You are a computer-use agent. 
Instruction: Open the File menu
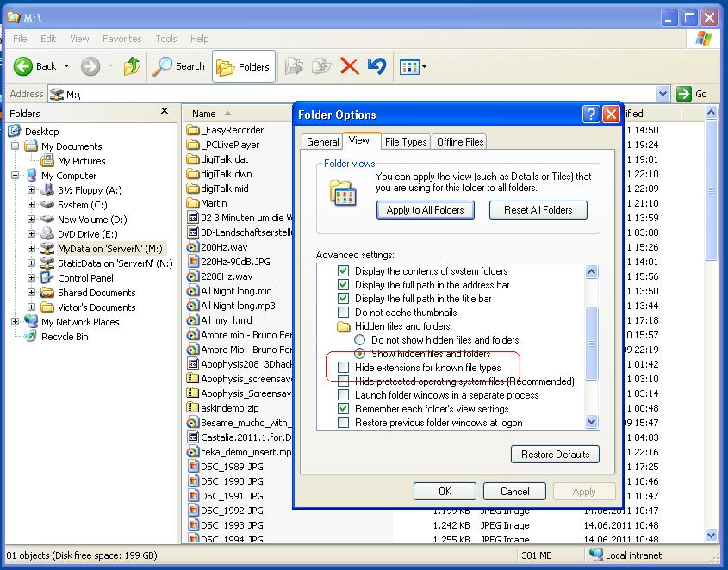click(20, 39)
